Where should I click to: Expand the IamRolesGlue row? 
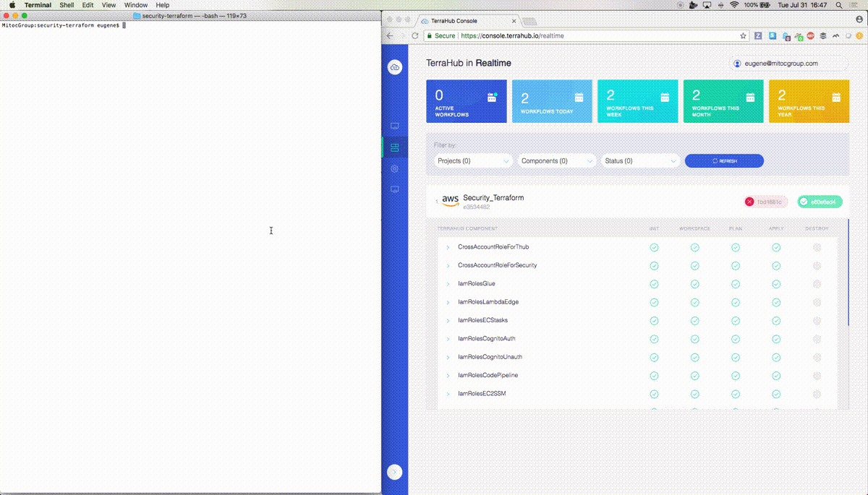[x=448, y=284]
